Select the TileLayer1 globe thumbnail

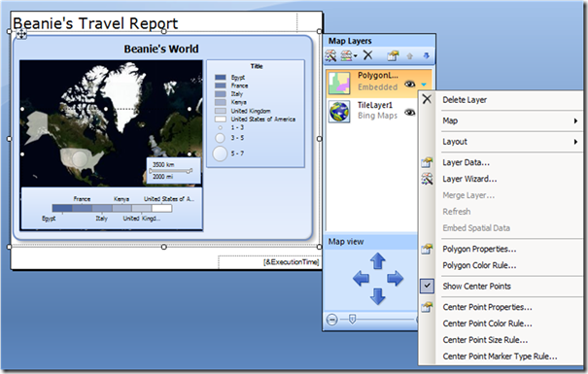tap(339, 112)
